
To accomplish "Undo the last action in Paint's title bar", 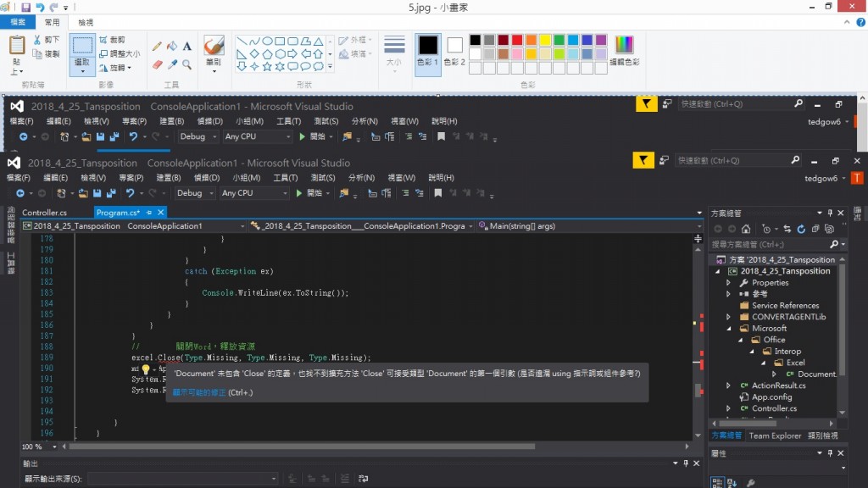I will click(40, 7).
